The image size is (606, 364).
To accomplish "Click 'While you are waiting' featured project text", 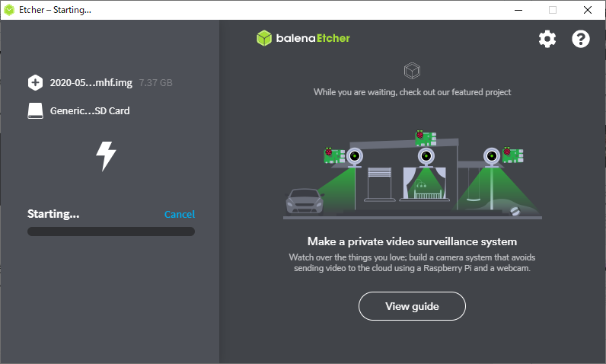I will [x=412, y=92].
